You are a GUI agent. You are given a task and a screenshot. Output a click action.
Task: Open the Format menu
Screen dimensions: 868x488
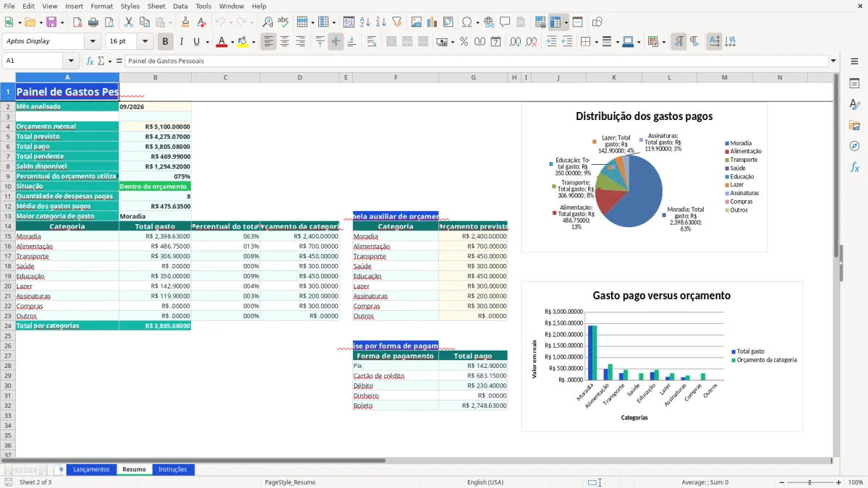coord(101,6)
